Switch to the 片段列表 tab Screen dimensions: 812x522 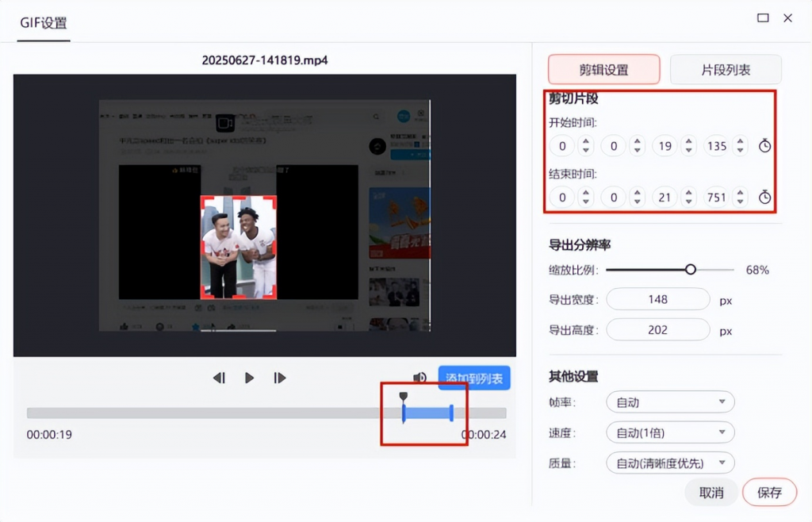point(725,69)
